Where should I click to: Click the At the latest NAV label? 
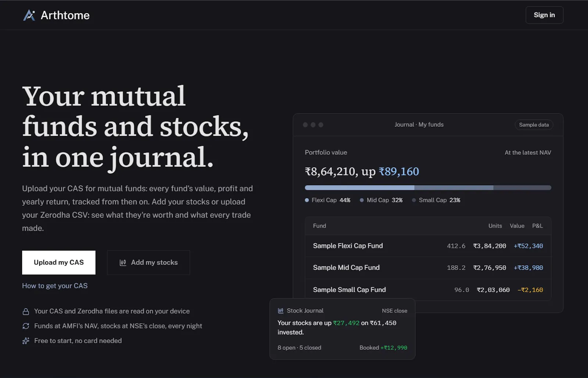pos(528,152)
